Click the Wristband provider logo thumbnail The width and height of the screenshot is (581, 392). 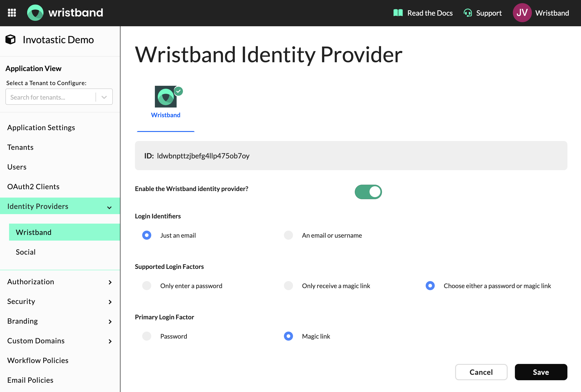[166, 97]
